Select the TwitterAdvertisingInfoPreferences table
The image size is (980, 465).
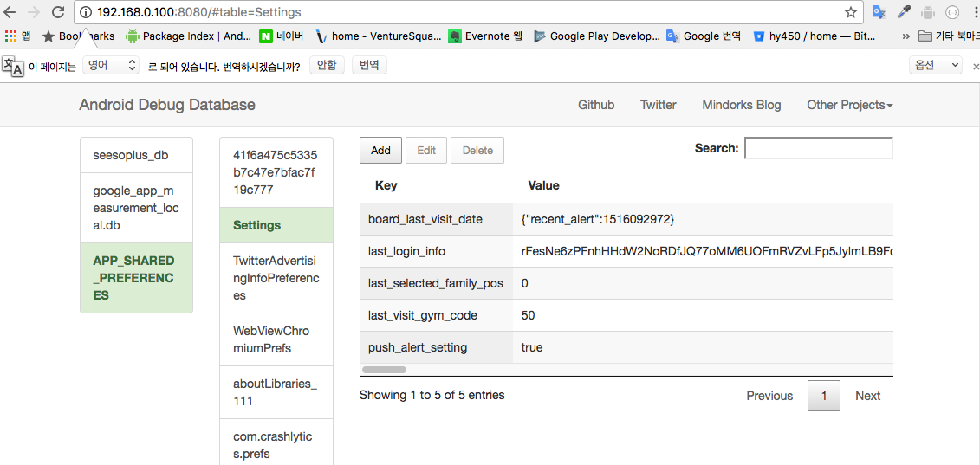[276, 278]
